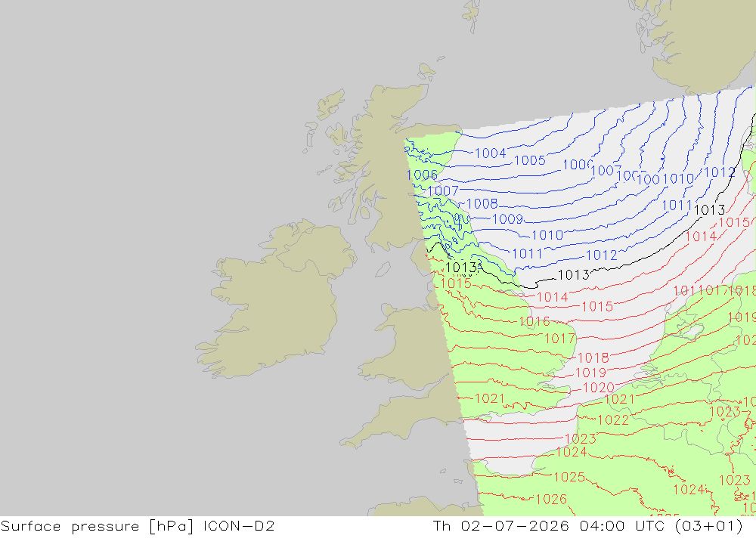Screen dimensions: 756x554
Task: Select the red '1016' isobar label
Action: coord(534,322)
